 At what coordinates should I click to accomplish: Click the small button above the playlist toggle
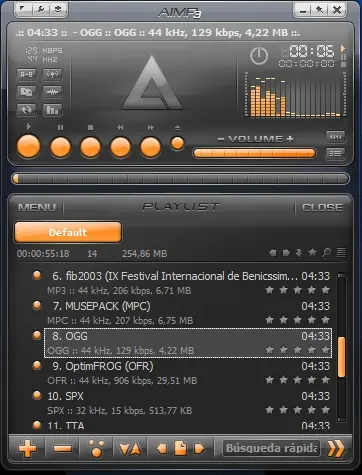click(x=335, y=137)
